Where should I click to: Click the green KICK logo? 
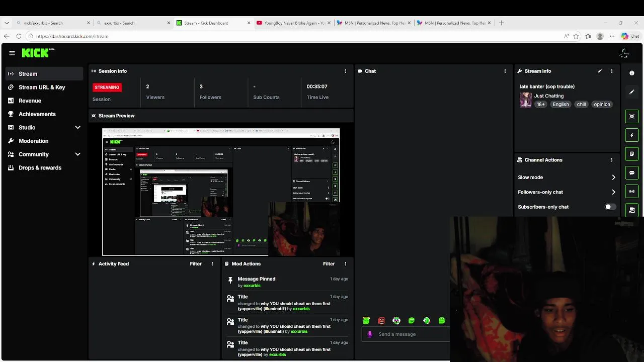point(38,53)
